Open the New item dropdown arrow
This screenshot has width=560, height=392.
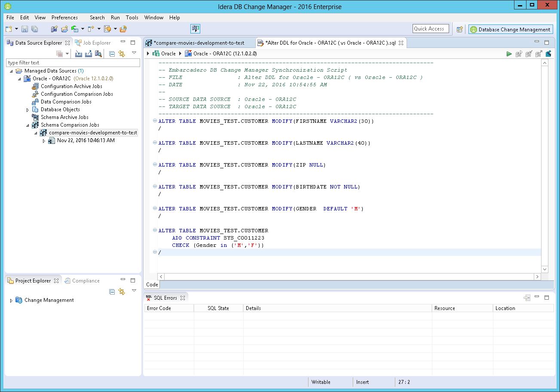tap(16, 29)
